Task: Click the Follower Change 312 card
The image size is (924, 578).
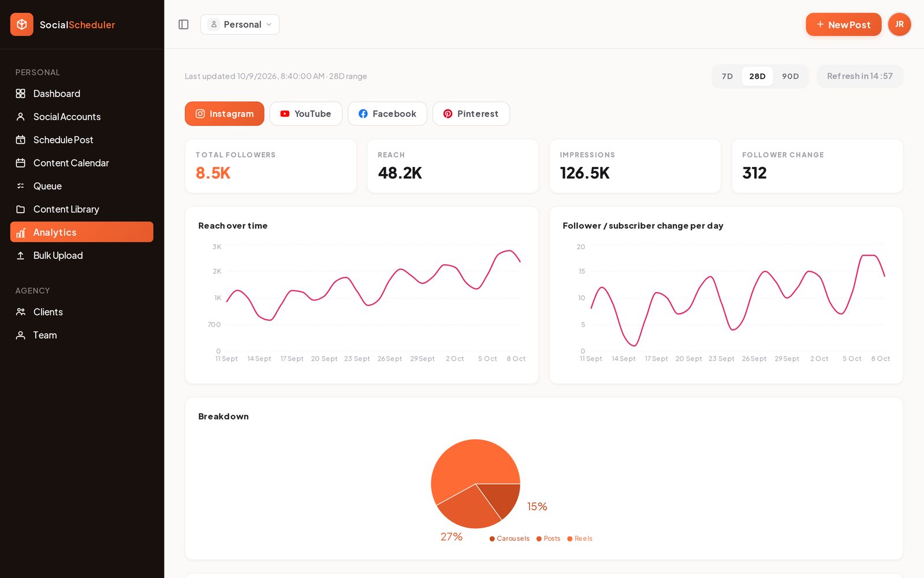Action: point(817,166)
